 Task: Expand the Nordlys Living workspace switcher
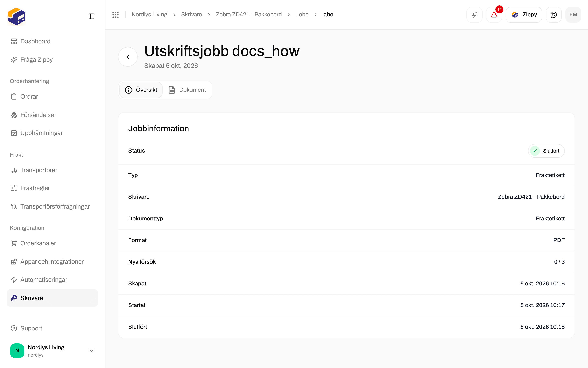(52, 351)
